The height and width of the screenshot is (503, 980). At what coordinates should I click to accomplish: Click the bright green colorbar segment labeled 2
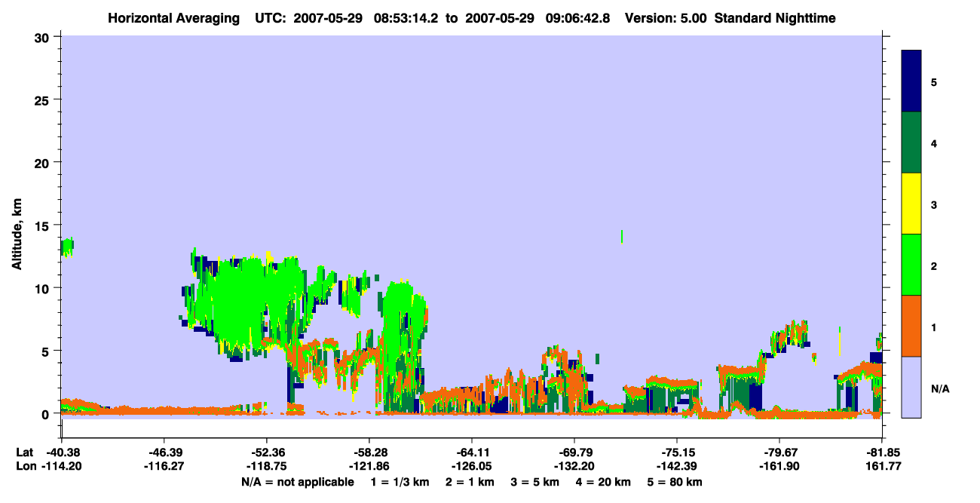911,265
